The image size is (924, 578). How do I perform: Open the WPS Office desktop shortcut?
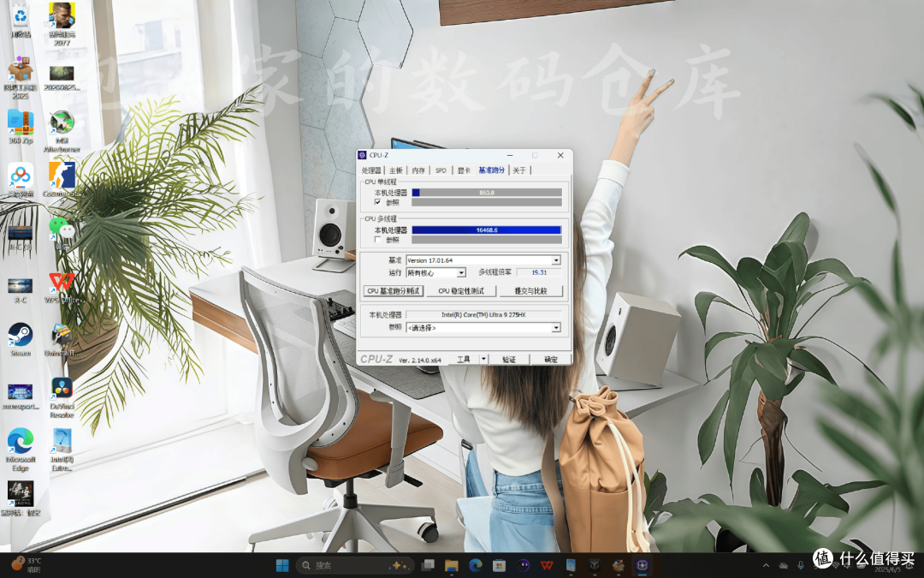[62, 287]
